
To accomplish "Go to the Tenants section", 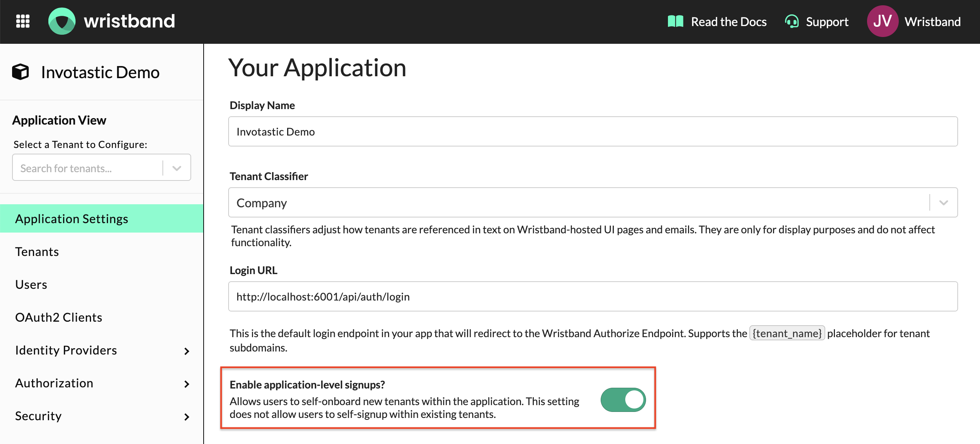I will click(x=37, y=252).
